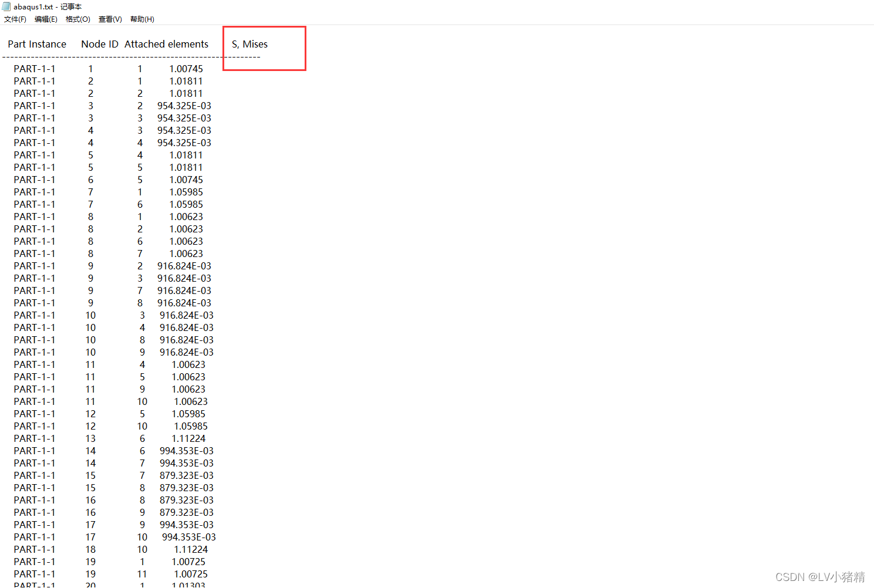This screenshot has width=874, height=588.
Task: Click value 1.05985 in node 12 element 10 row
Action: [191, 426]
